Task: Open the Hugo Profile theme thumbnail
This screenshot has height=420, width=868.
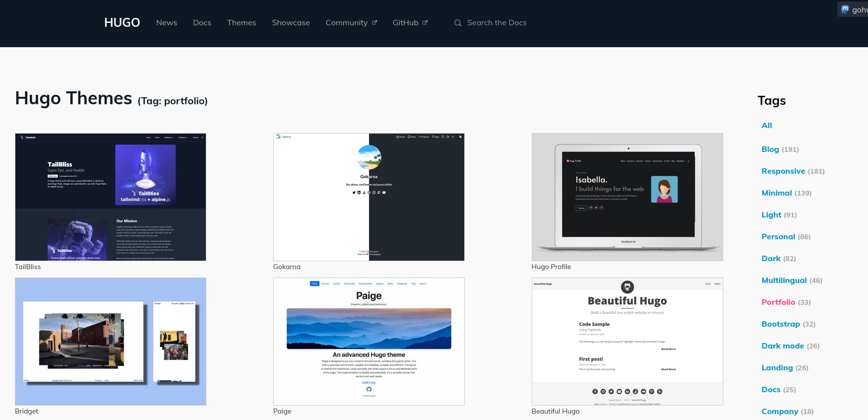Action: [x=627, y=197]
